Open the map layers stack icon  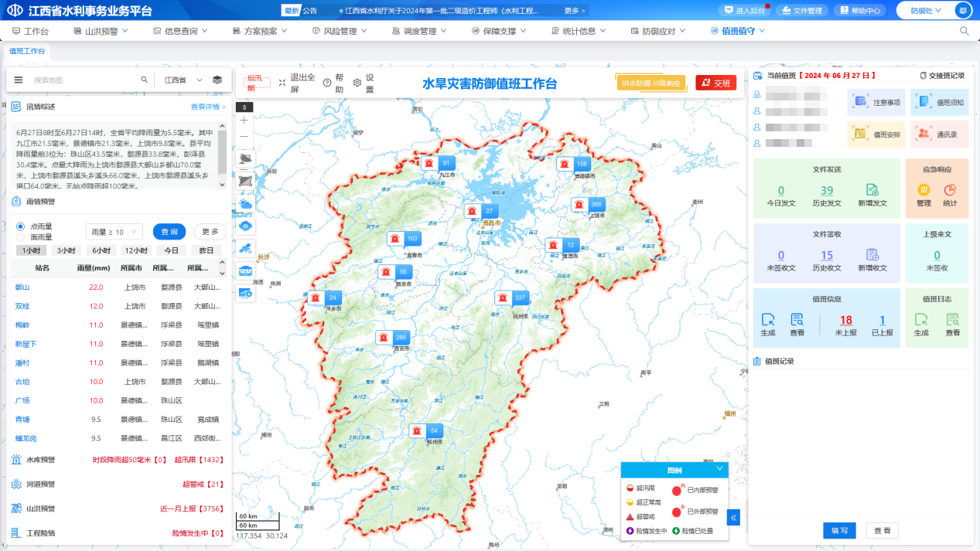(217, 80)
